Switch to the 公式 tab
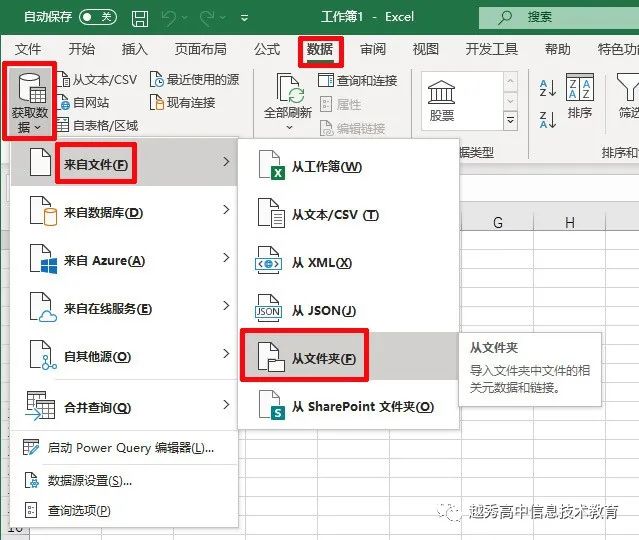 tap(267, 49)
